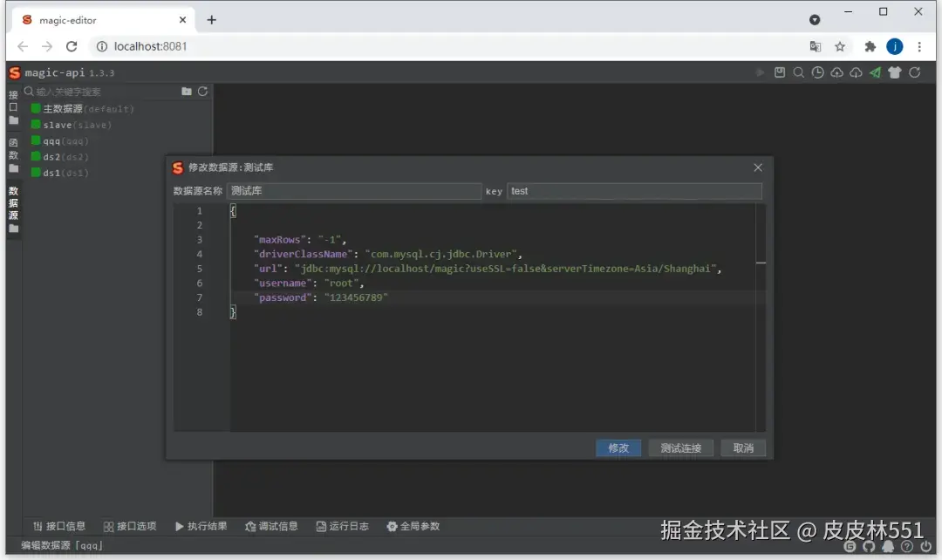Push changes with the green paper-plane icon
The image size is (942, 560).
tap(875, 72)
